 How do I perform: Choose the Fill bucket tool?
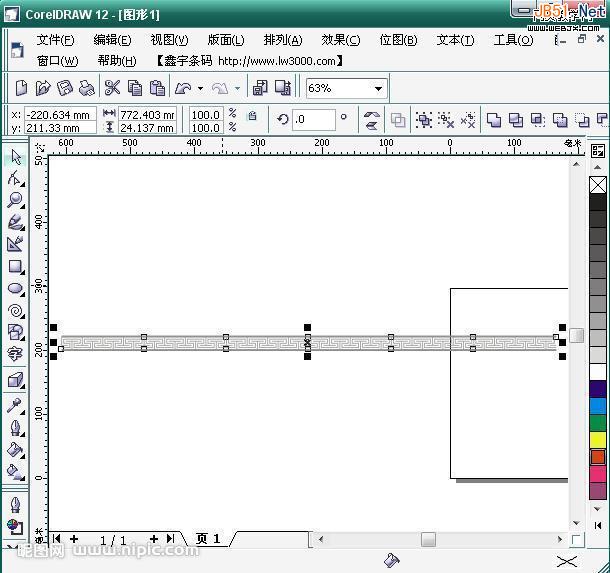tap(16, 450)
